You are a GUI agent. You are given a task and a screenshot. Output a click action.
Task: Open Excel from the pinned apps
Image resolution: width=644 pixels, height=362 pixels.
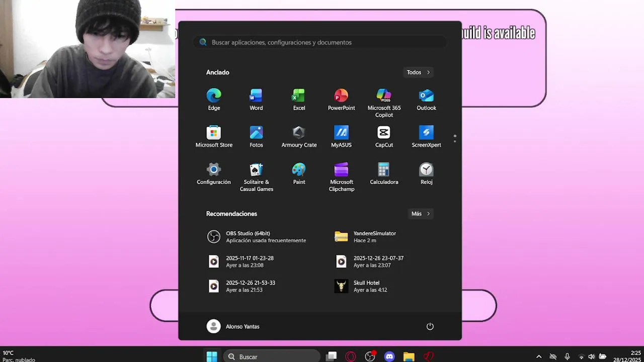[299, 100]
